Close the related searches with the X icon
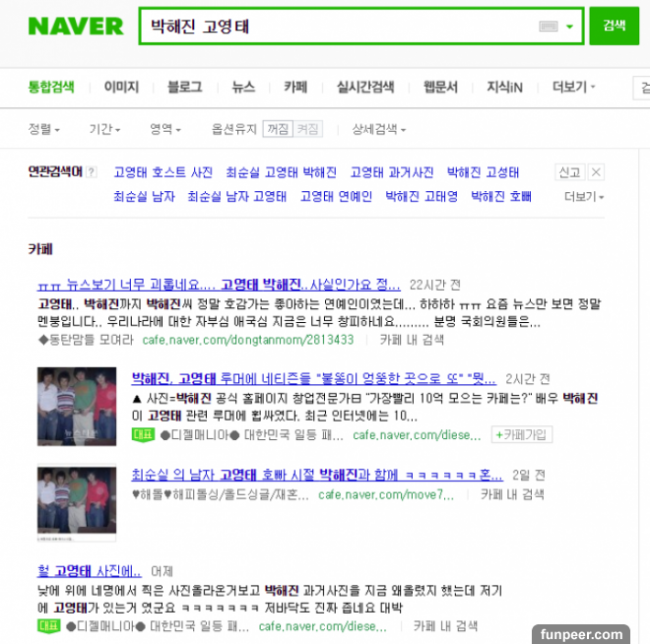Viewport: 650px width, 644px height. tap(596, 172)
